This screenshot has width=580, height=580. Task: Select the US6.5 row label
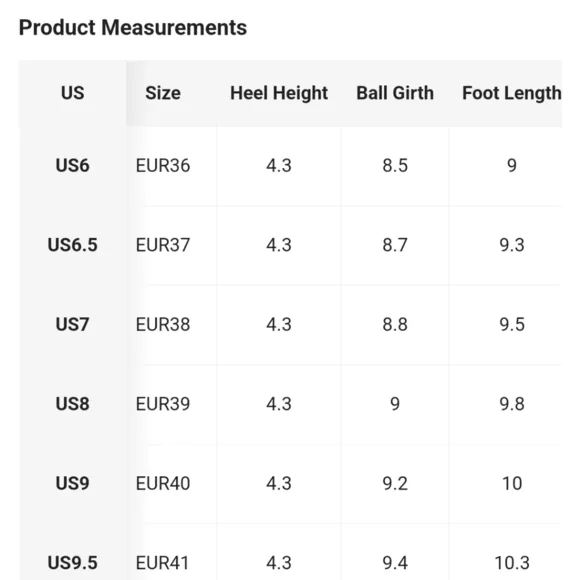tap(72, 245)
